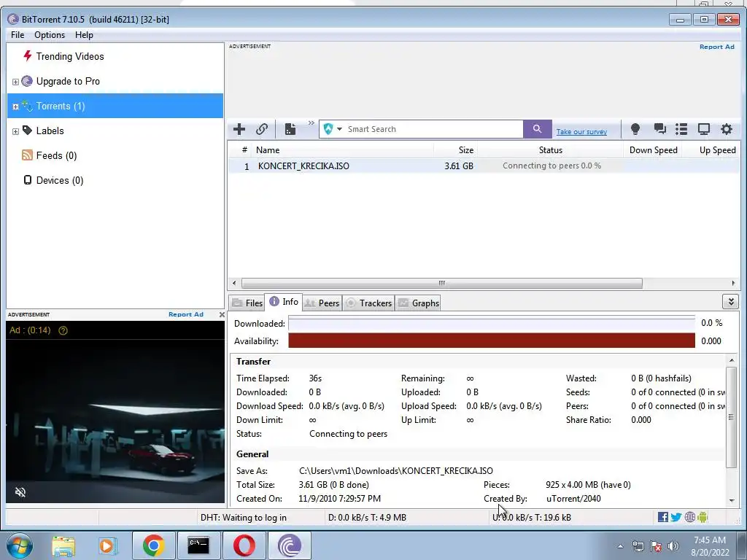The image size is (747, 560).
Task: Click the web globe icon in status bar
Action: coord(690,517)
